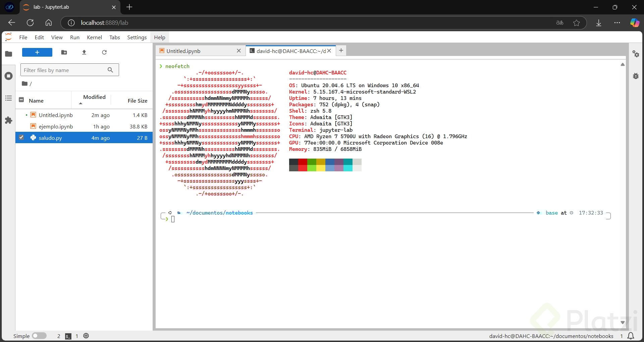Click the terminal icon in status bar
The height and width of the screenshot is (342, 644).
coord(68,336)
